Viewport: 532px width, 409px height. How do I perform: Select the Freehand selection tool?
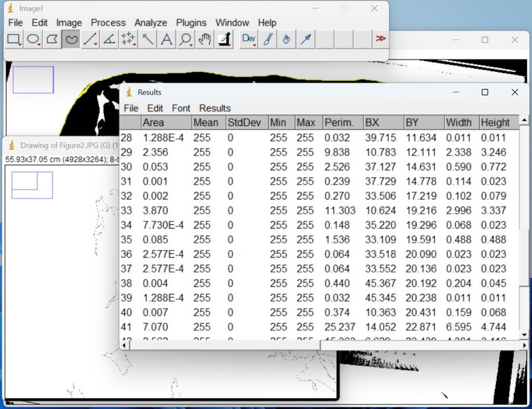click(71, 38)
